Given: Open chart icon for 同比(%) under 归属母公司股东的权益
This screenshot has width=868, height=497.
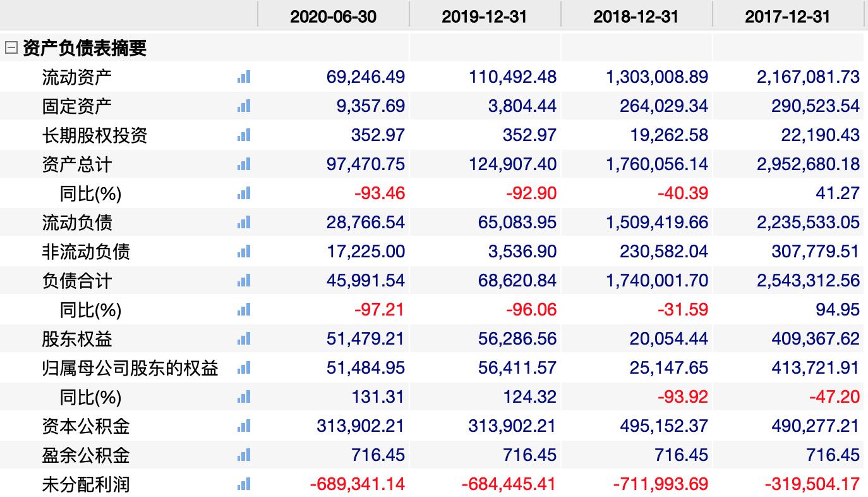Looking at the screenshot, I should [x=244, y=397].
